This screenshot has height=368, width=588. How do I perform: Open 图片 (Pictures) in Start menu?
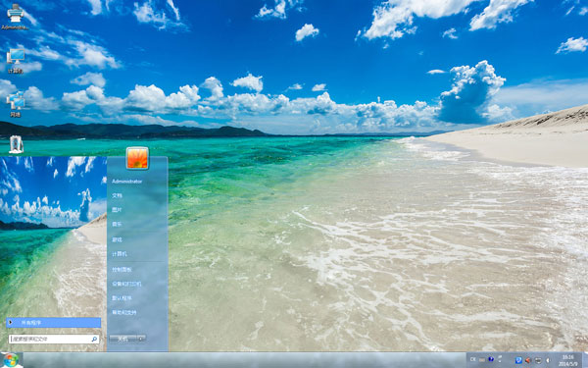117,210
